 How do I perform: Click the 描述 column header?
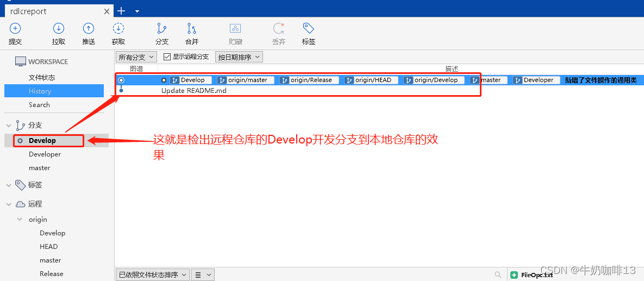(x=452, y=68)
